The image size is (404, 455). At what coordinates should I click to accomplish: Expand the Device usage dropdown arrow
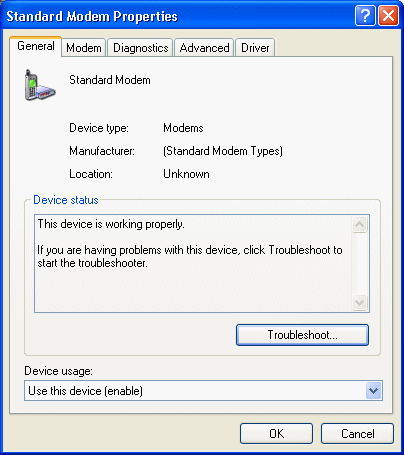click(x=373, y=390)
